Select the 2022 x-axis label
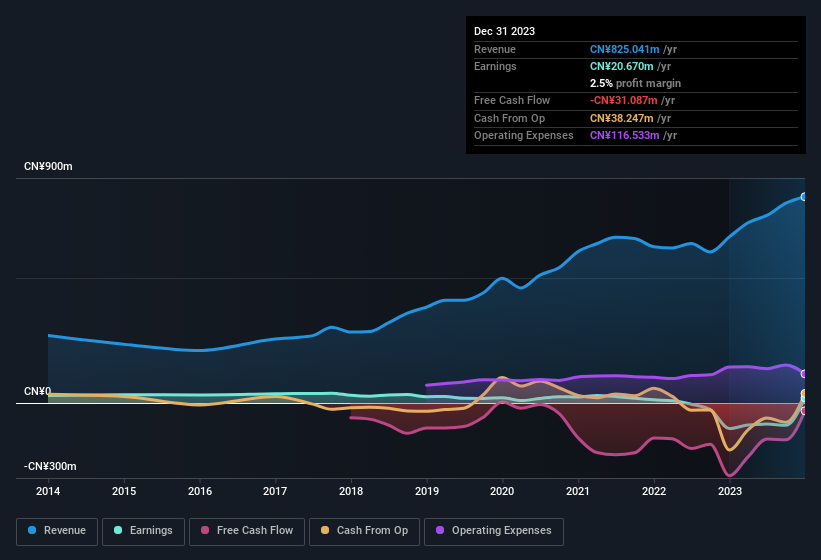This screenshot has height=560, width=821. click(654, 491)
